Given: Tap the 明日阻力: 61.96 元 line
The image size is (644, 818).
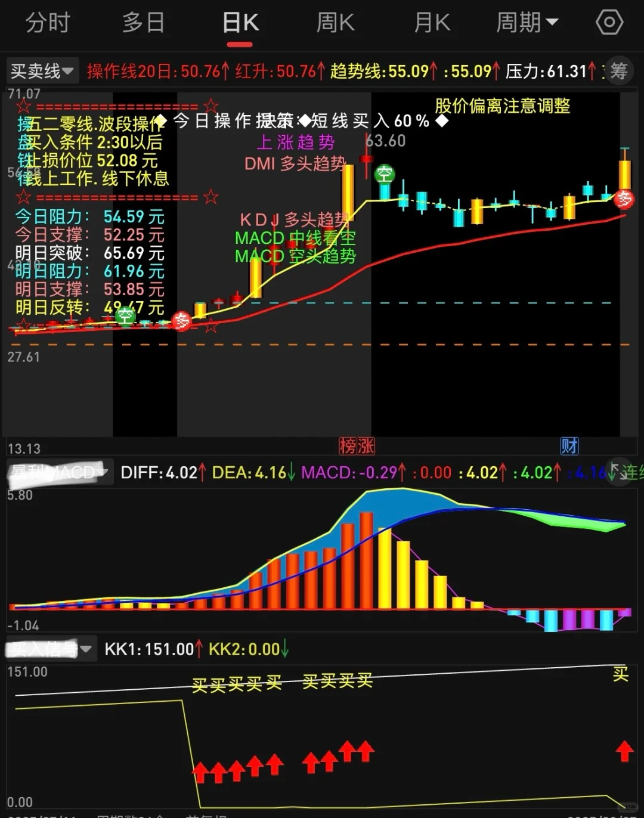Looking at the screenshot, I should pyautogui.click(x=89, y=271).
